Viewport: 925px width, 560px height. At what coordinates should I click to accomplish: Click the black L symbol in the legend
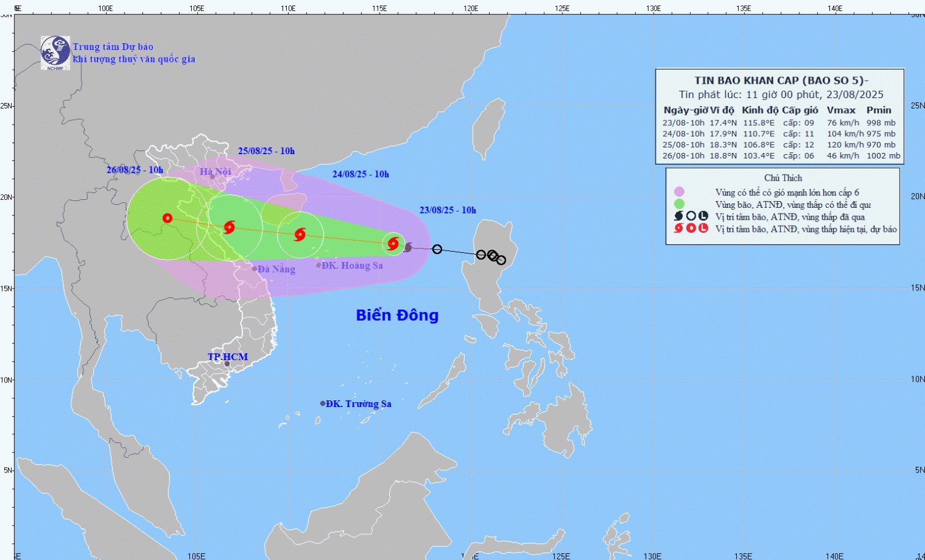point(703,216)
